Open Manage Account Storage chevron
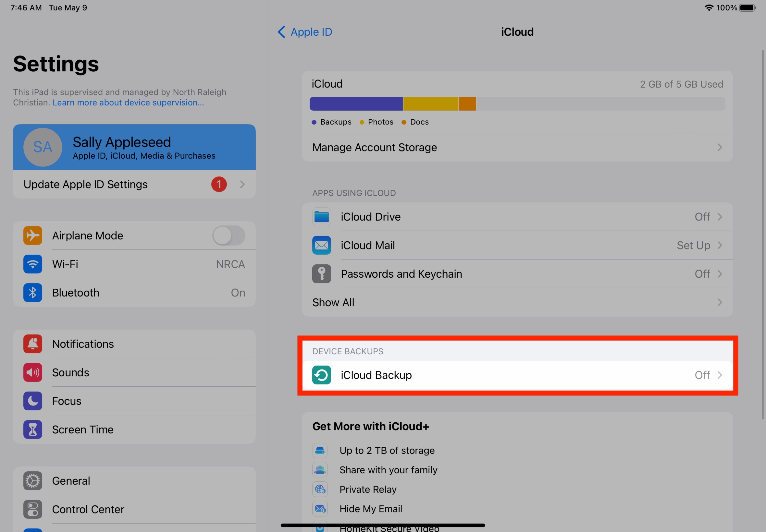Image resolution: width=766 pixels, height=532 pixels. (x=720, y=147)
